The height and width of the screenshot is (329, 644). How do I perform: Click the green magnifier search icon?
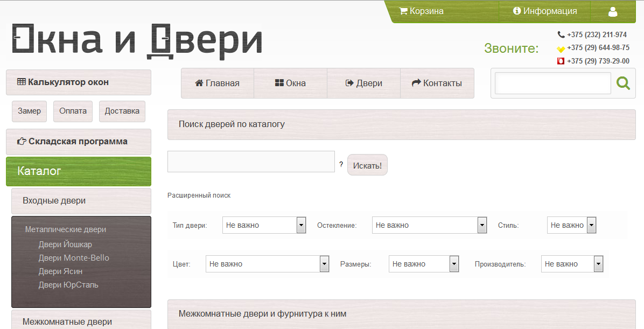(623, 83)
